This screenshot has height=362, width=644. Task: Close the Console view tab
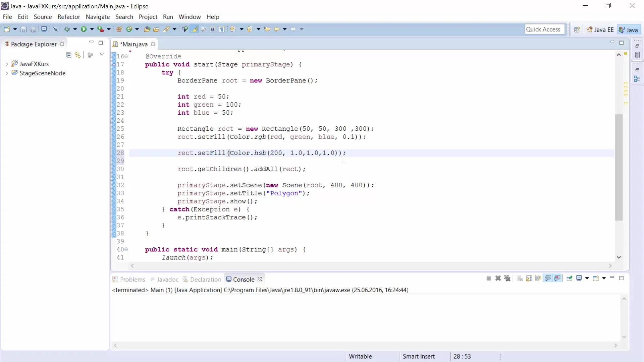click(x=260, y=279)
